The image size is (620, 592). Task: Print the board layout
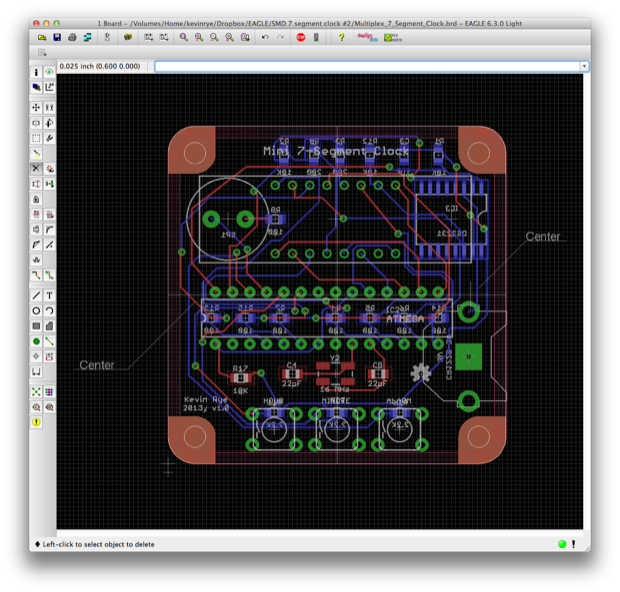point(72,38)
